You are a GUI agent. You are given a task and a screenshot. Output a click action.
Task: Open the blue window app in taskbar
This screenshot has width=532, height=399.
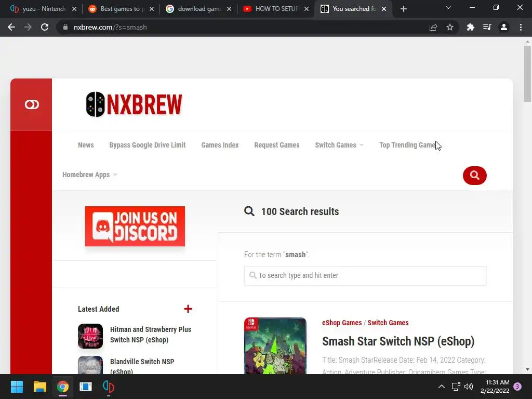(x=86, y=387)
